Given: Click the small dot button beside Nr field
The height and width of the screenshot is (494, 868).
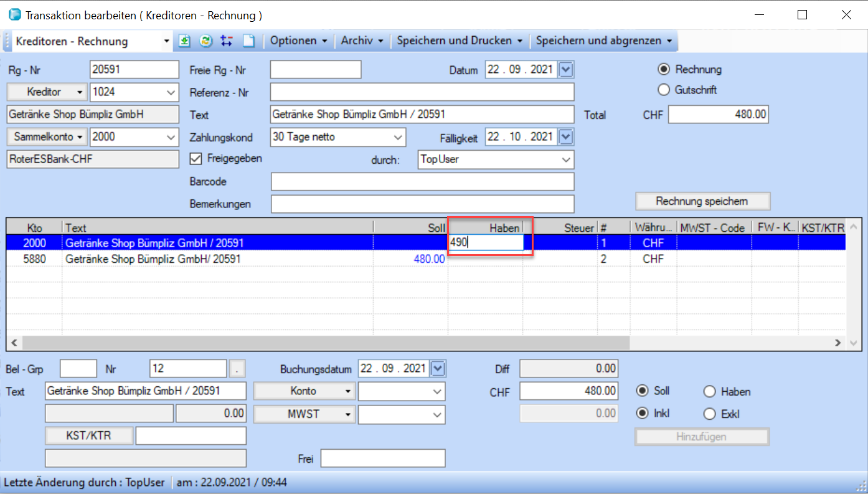Looking at the screenshot, I should tap(237, 369).
